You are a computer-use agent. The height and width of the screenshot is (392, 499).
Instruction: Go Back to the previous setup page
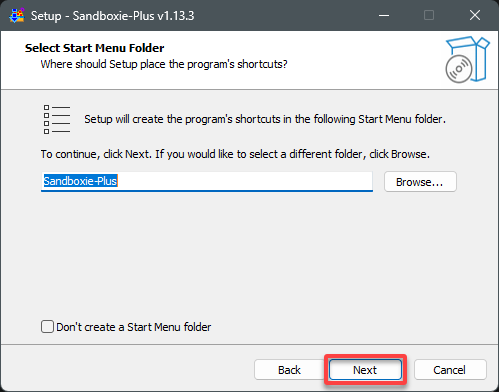289,370
